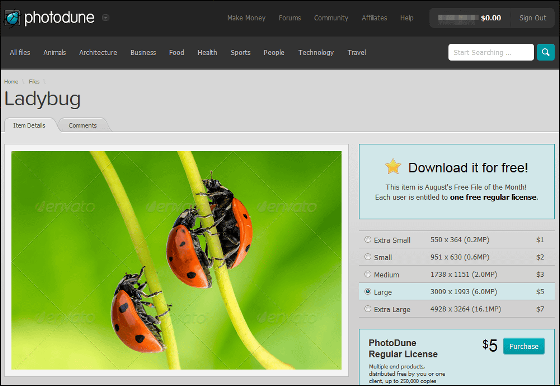Viewport: 560px width, 386px height.
Task: Open the Food category
Action: coord(177,52)
